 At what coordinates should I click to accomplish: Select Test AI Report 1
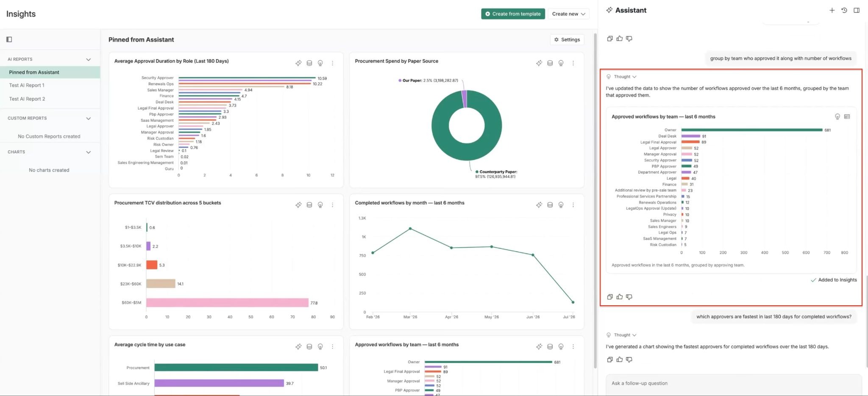pyautogui.click(x=27, y=85)
